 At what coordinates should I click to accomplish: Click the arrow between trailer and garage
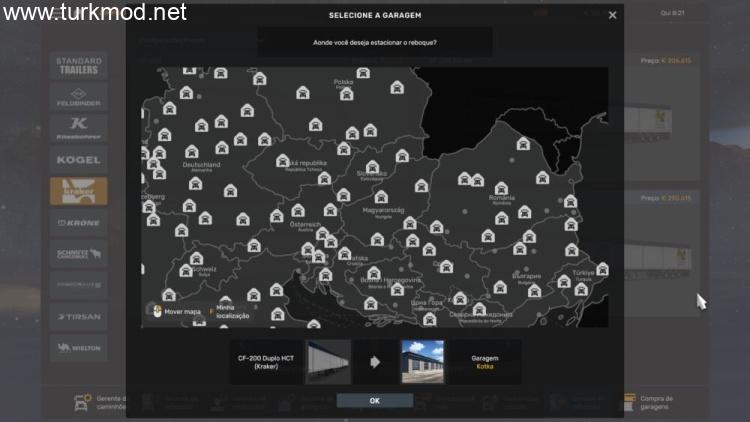[375, 362]
